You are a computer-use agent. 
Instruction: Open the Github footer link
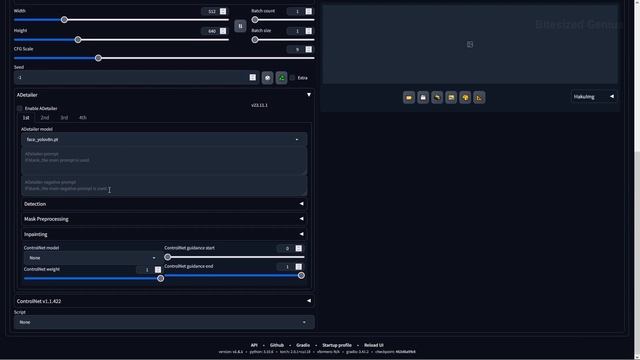(276, 345)
